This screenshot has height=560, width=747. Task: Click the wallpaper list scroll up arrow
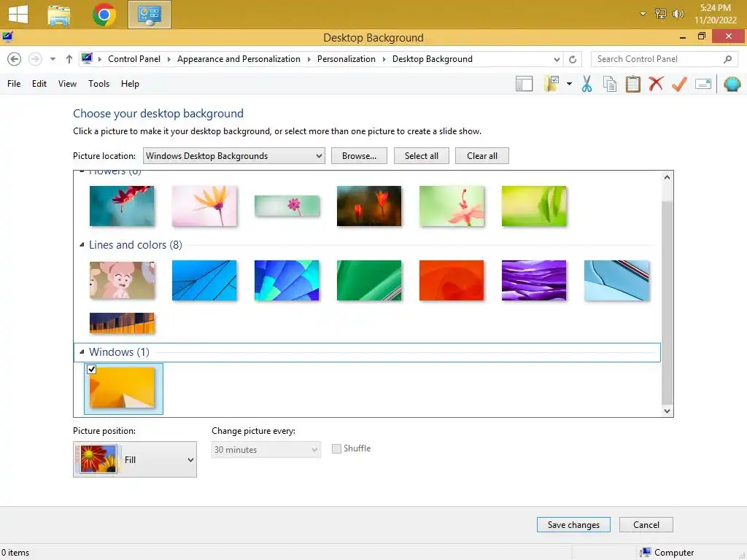(667, 177)
